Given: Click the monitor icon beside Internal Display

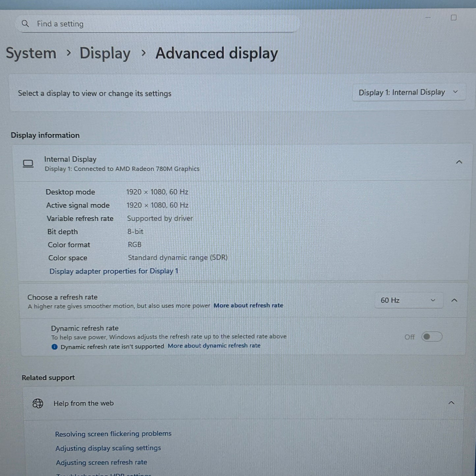Looking at the screenshot, I should (x=28, y=163).
